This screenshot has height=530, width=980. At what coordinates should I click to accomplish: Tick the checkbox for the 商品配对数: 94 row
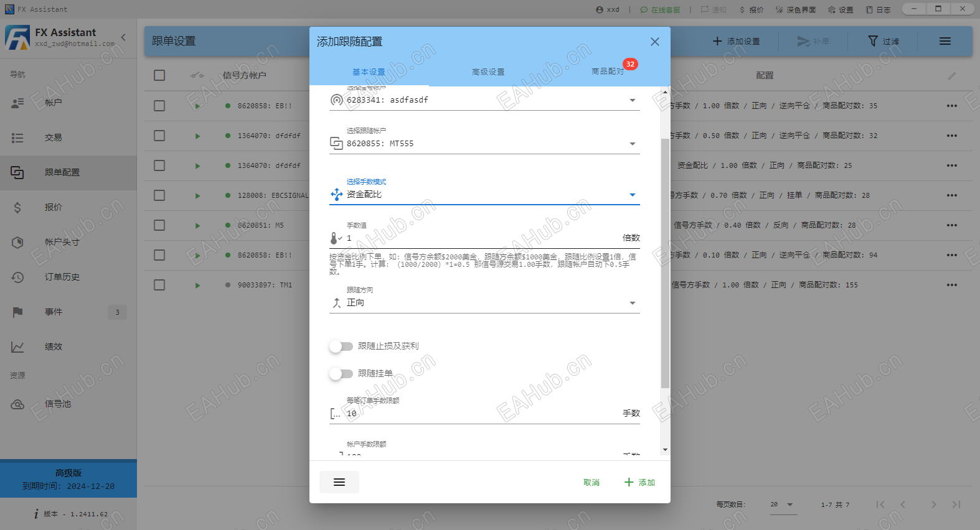pyautogui.click(x=159, y=255)
